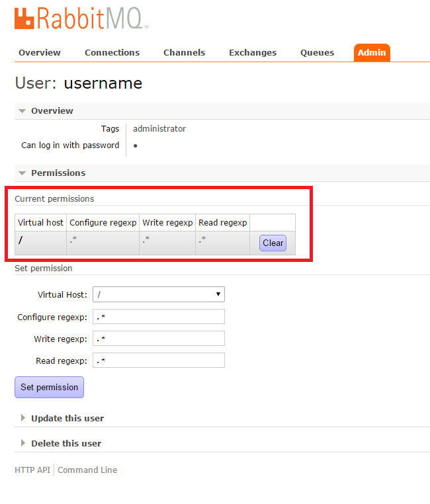The image size is (430, 504).
Task: Select the Read regexp text box
Action: click(159, 360)
